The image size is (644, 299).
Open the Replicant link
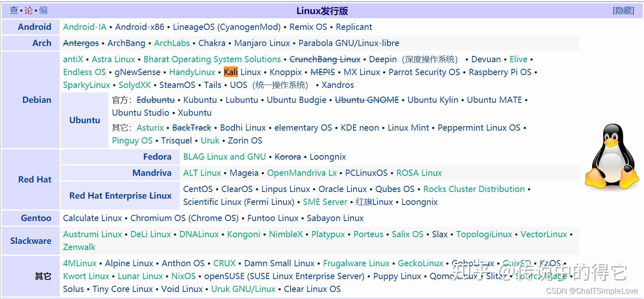click(x=354, y=27)
